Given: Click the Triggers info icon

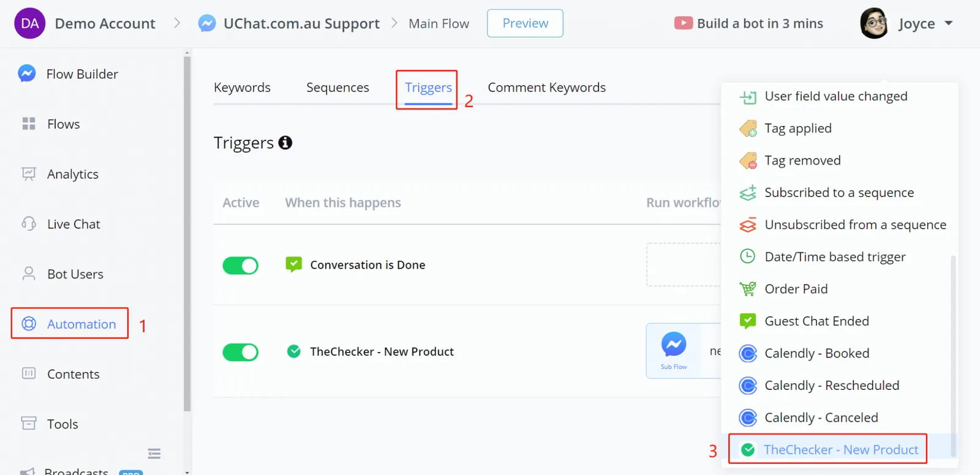Looking at the screenshot, I should [285, 143].
